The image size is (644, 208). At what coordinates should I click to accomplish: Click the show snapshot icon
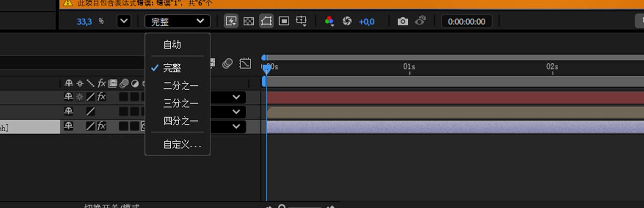[x=420, y=21]
